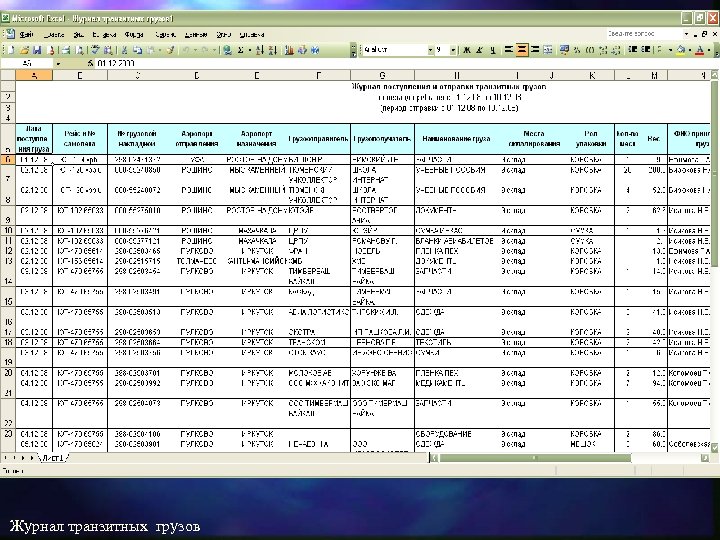Apply Percent style format

[577, 50]
